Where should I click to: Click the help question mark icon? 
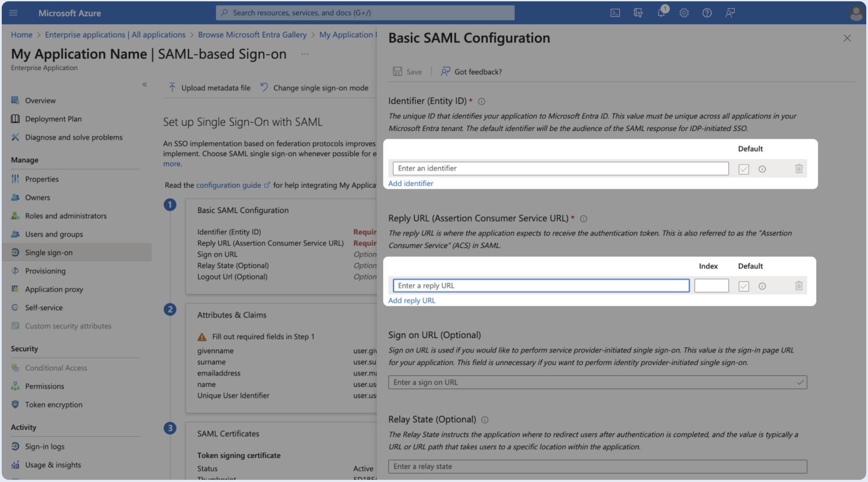pyautogui.click(x=707, y=13)
